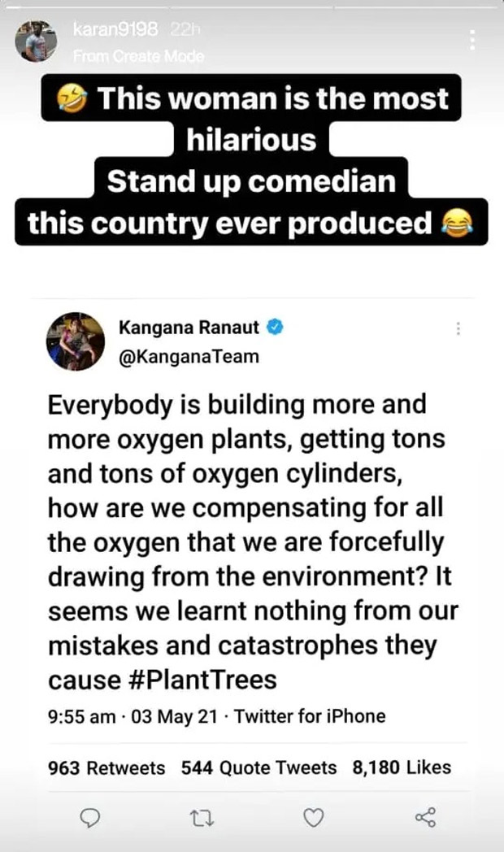Screen dimensions: 504x852
Task: Tap the karan9198 story profile avatar
Action: pos(36,39)
